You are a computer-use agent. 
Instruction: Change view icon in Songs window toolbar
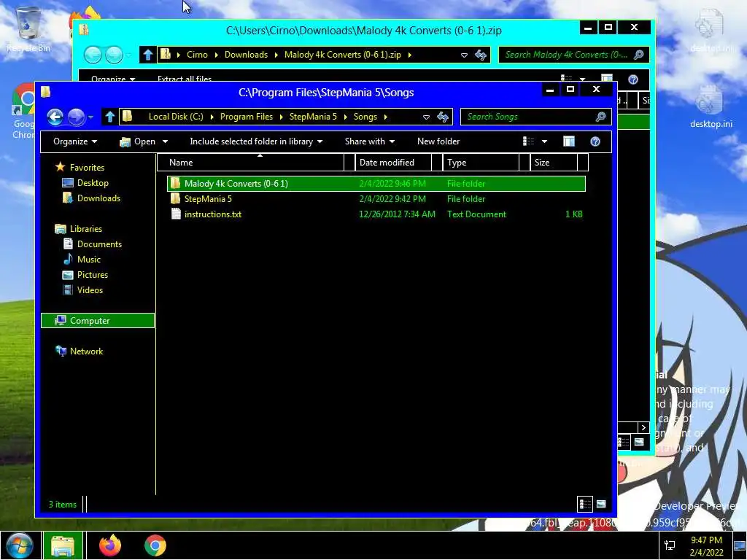click(528, 141)
